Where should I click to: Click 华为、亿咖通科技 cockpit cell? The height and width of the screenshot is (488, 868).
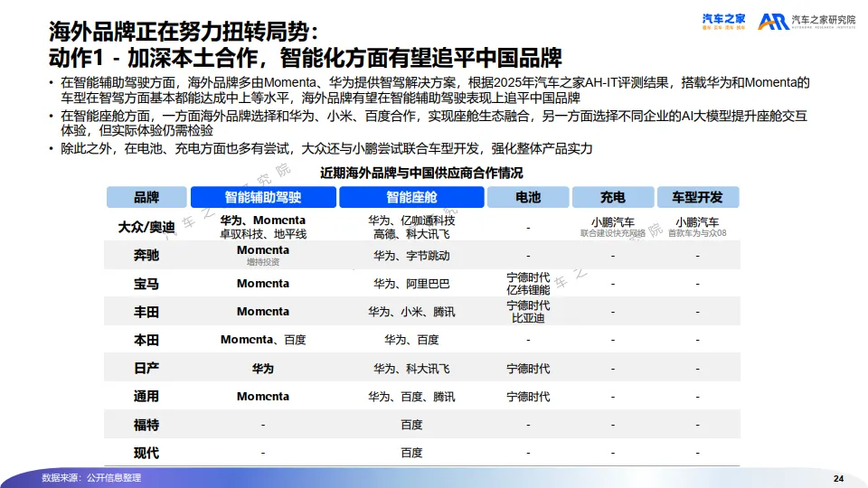pos(411,221)
